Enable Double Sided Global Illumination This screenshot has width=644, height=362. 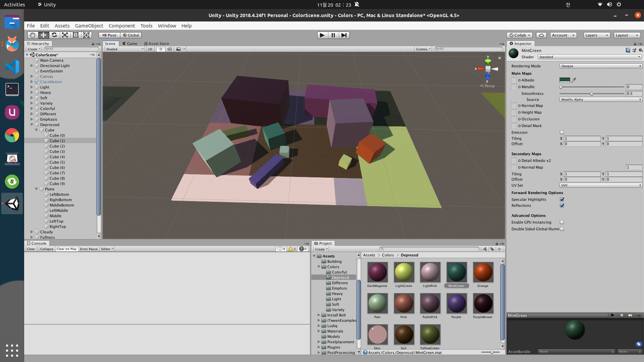[562, 229]
